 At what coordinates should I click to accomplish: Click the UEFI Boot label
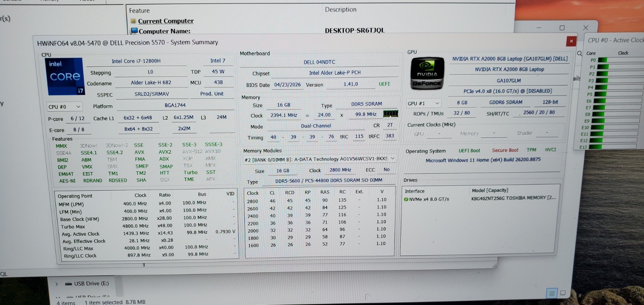pos(469,151)
